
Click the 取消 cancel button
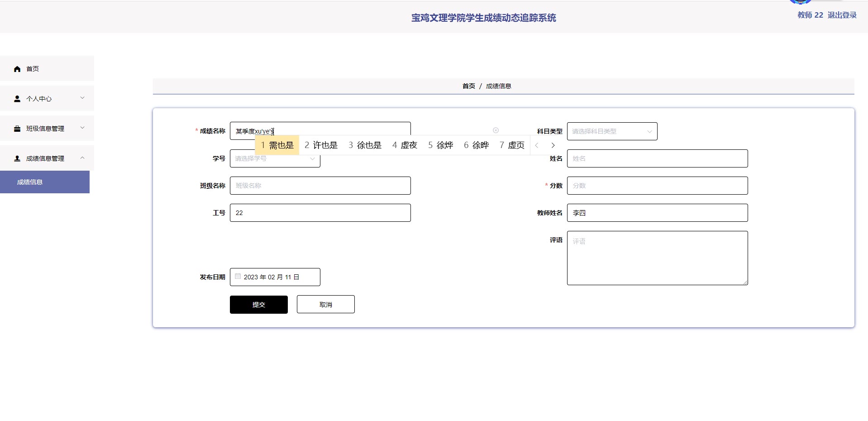tap(325, 305)
